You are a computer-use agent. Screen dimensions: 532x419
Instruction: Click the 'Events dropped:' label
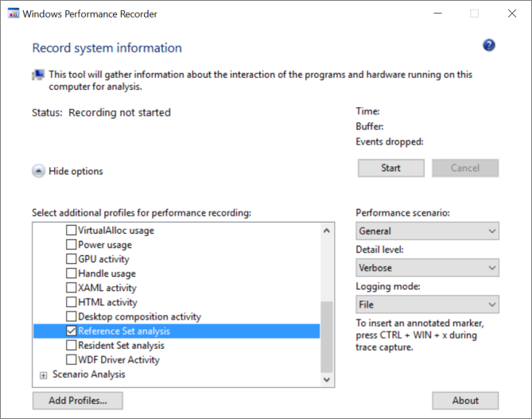[390, 142]
